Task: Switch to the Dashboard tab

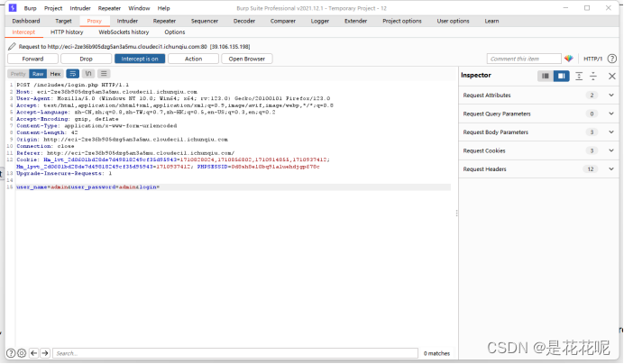Action: click(26, 21)
